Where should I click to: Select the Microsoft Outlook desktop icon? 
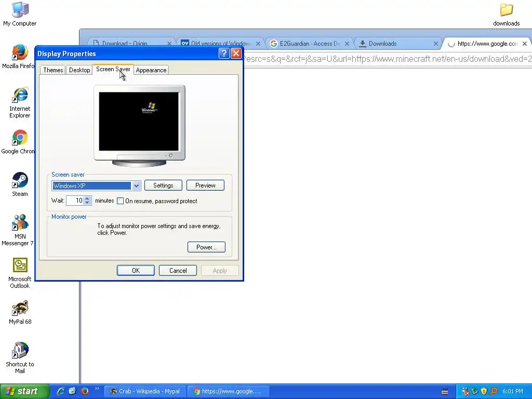[x=20, y=273]
